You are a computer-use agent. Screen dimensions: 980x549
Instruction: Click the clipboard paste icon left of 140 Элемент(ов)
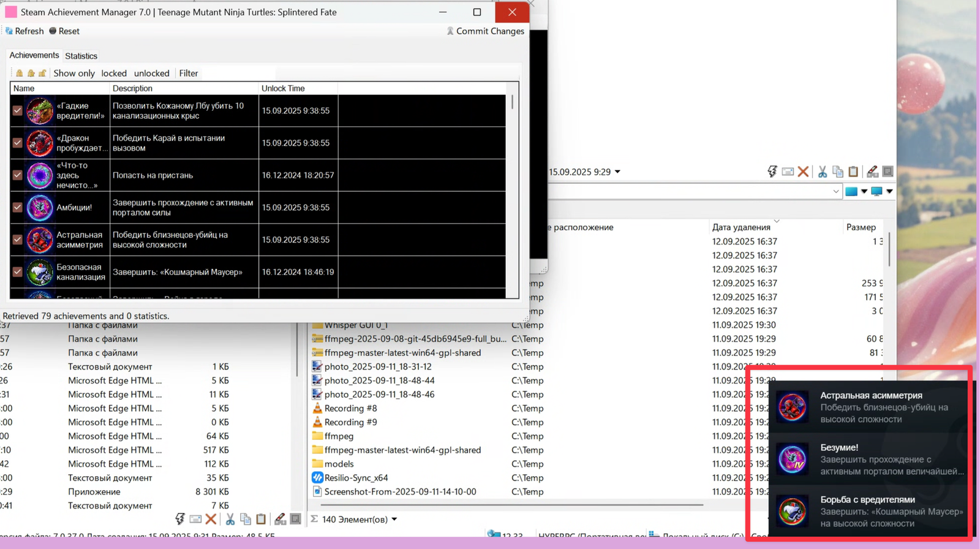[261, 519]
